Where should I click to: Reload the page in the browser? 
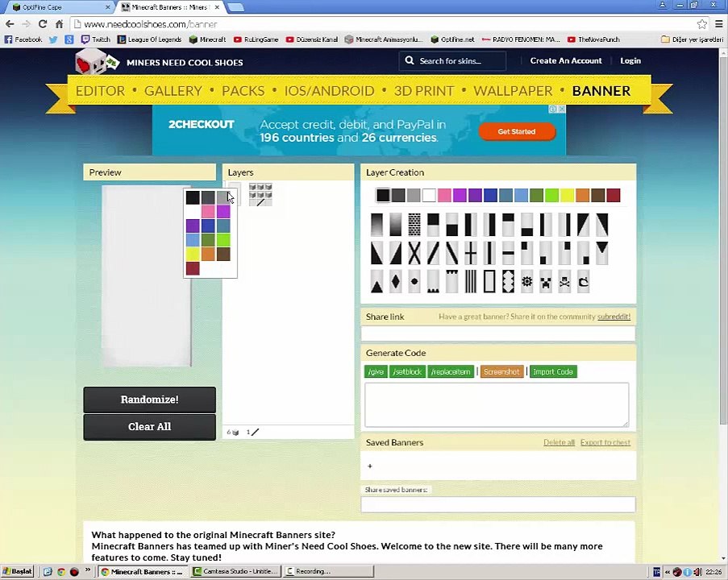click(x=42, y=24)
